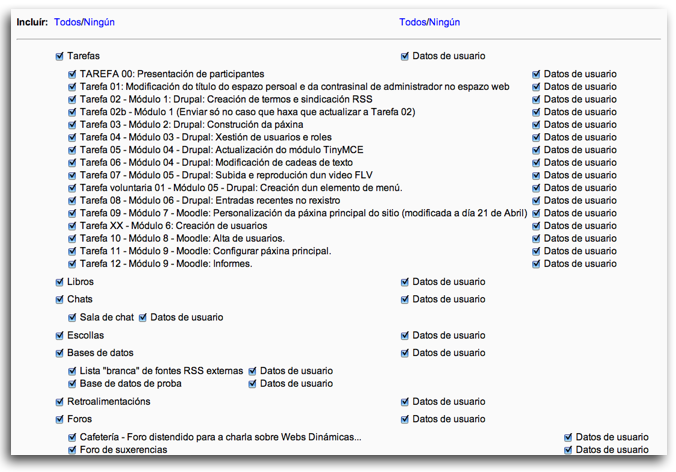Toggle Datos de usuario beside Sala de chat
Viewport: 676px width, 472px height.
click(143, 317)
